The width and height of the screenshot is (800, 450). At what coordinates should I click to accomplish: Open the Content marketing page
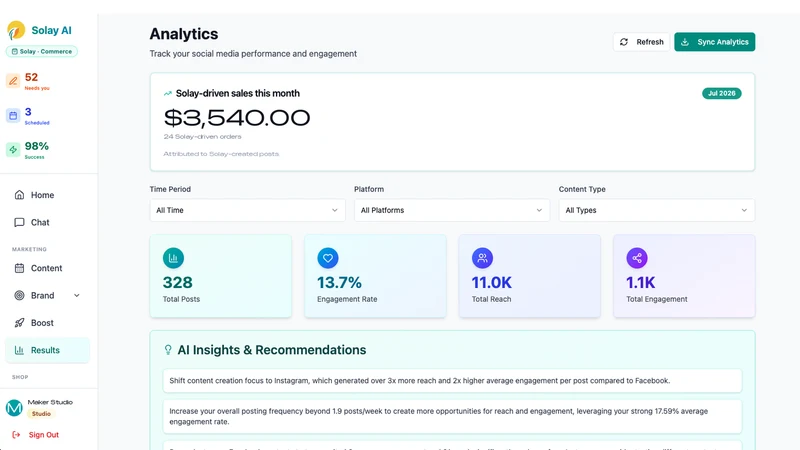47,268
